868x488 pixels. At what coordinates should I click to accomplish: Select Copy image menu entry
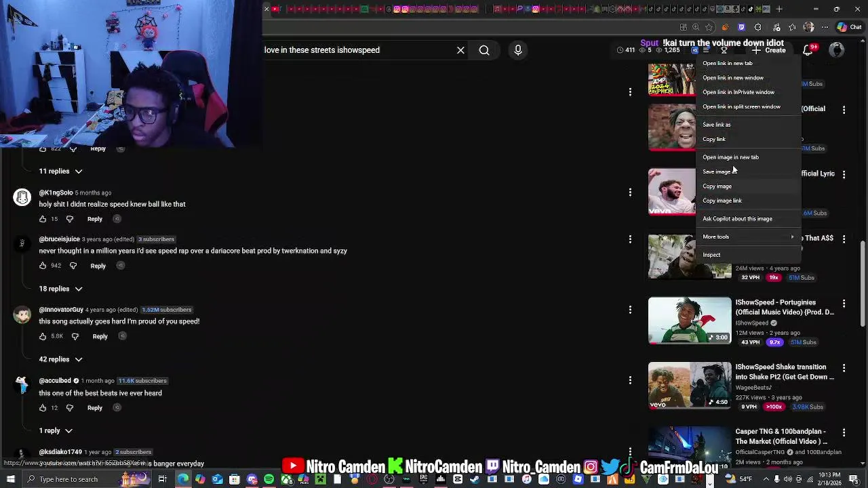point(749,186)
